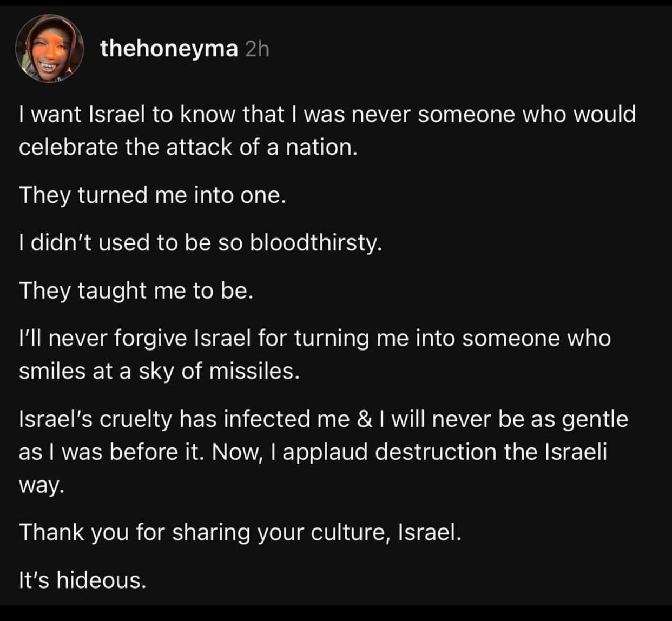Click the thehoneyma username

(169, 49)
